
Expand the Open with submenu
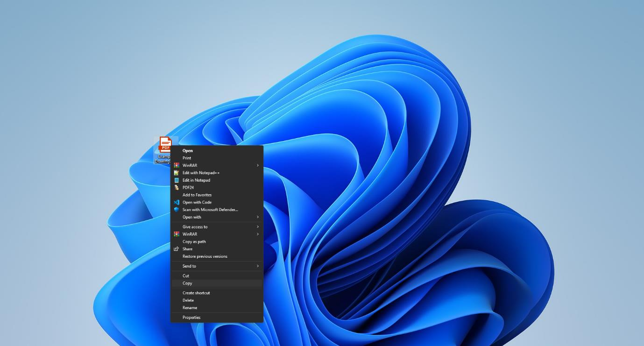[x=257, y=217]
